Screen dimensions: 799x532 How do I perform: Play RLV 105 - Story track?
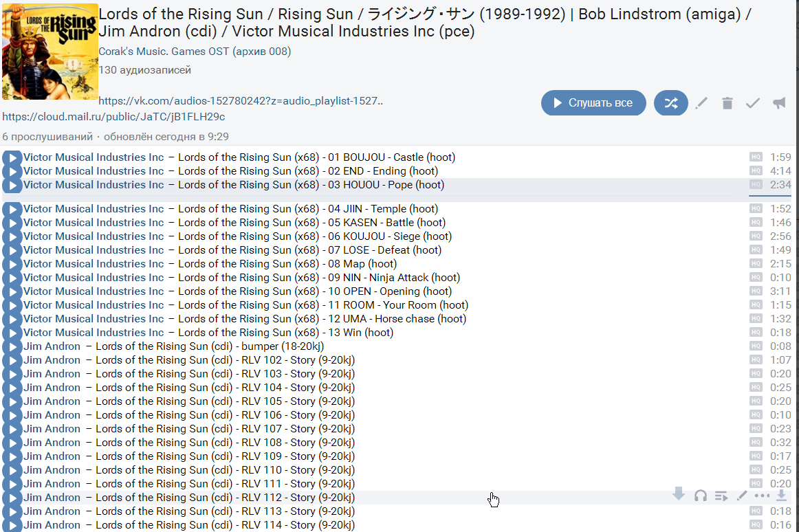click(x=12, y=401)
